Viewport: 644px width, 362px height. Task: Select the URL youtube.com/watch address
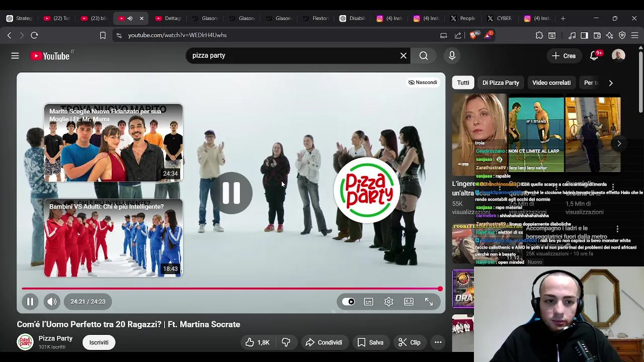177,35
